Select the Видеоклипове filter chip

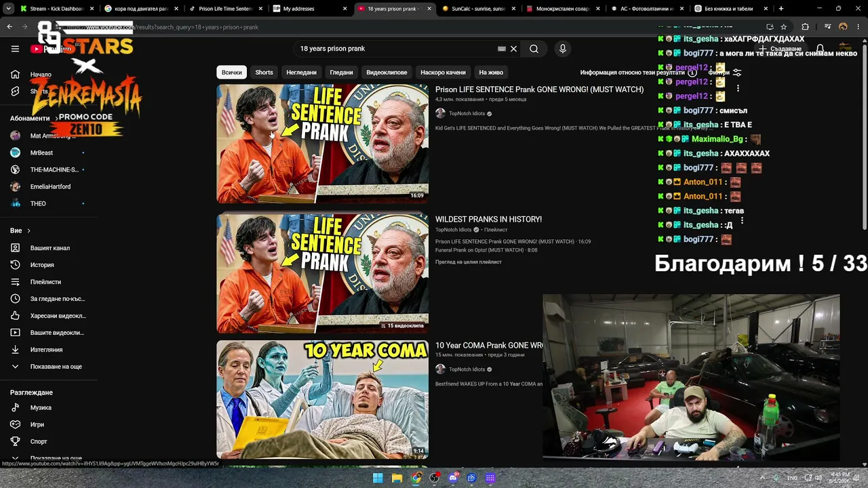point(387,73)
